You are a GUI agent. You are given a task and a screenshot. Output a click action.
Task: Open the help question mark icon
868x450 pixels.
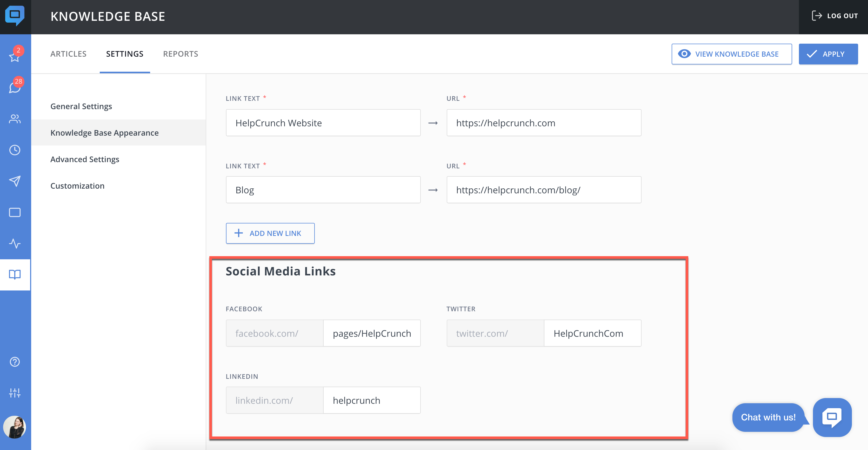pyautogui.click(x=15, y=362)
